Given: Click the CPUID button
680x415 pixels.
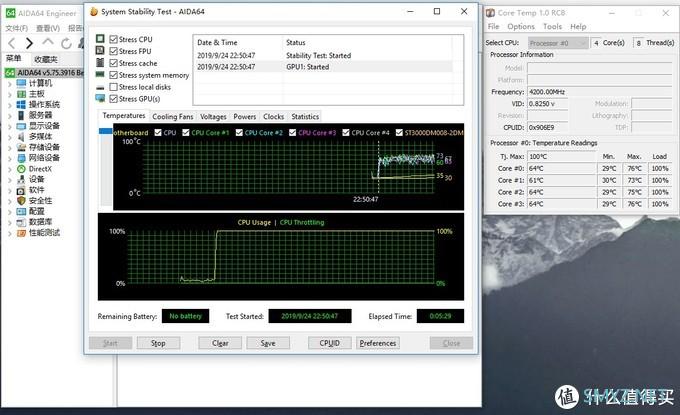Looking at the screenshot, I should [x=330, y=343].
